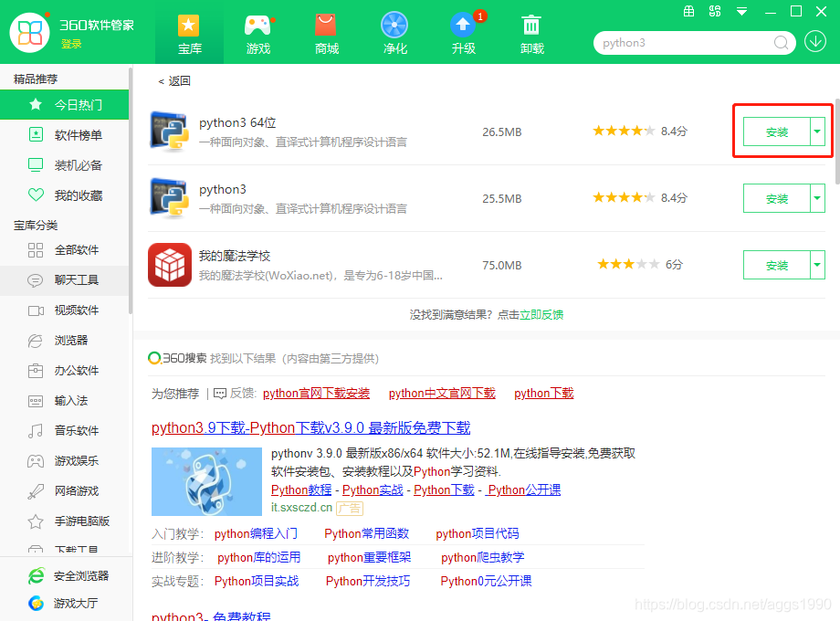The height and width of the screenshot is (621, 840).
Task: Select 聊天工具 category
Action: pos(64,280)
